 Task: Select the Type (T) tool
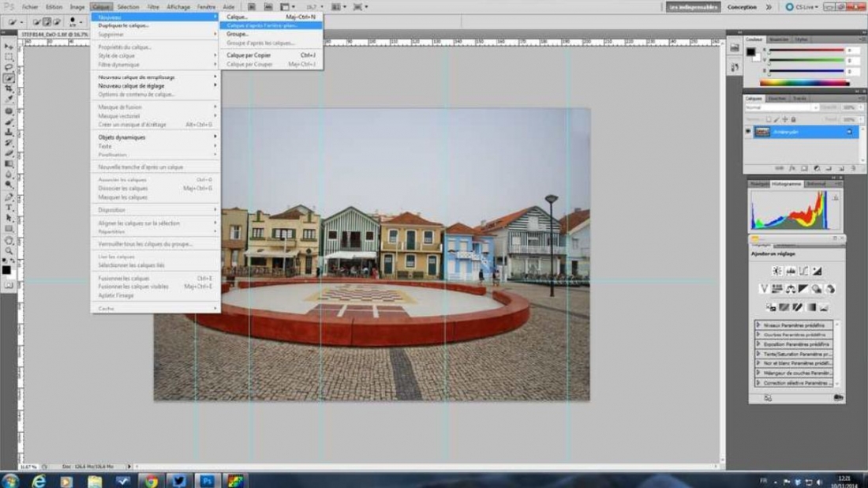(x=9, y=208)
